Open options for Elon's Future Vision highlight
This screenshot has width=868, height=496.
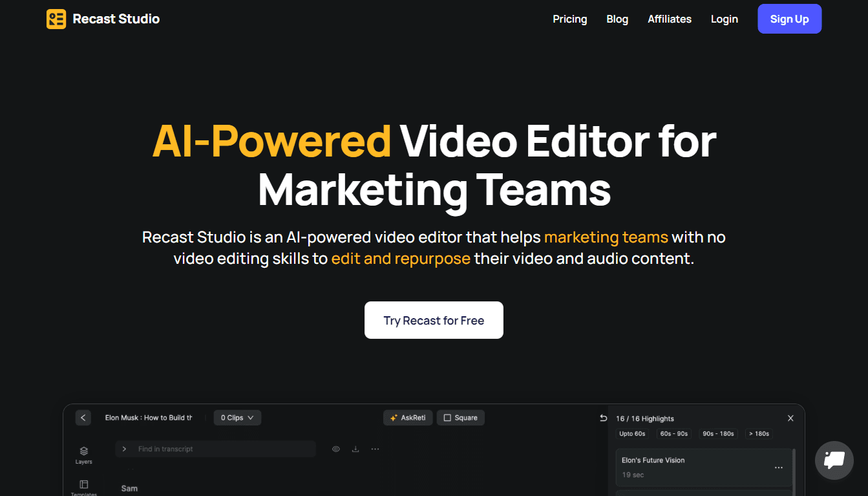778,467
